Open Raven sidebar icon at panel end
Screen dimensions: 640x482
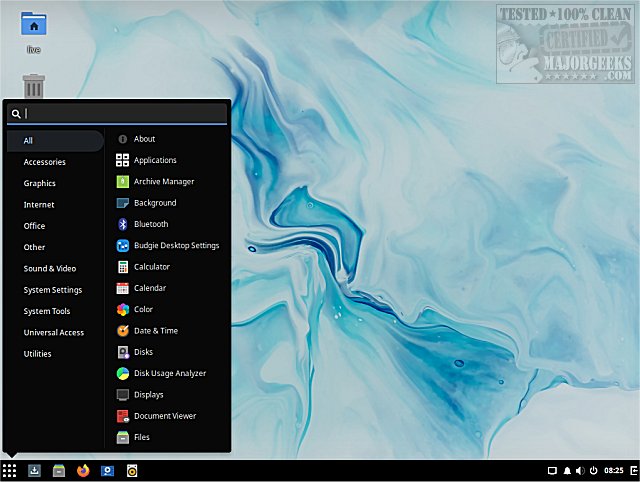[634, 471]
